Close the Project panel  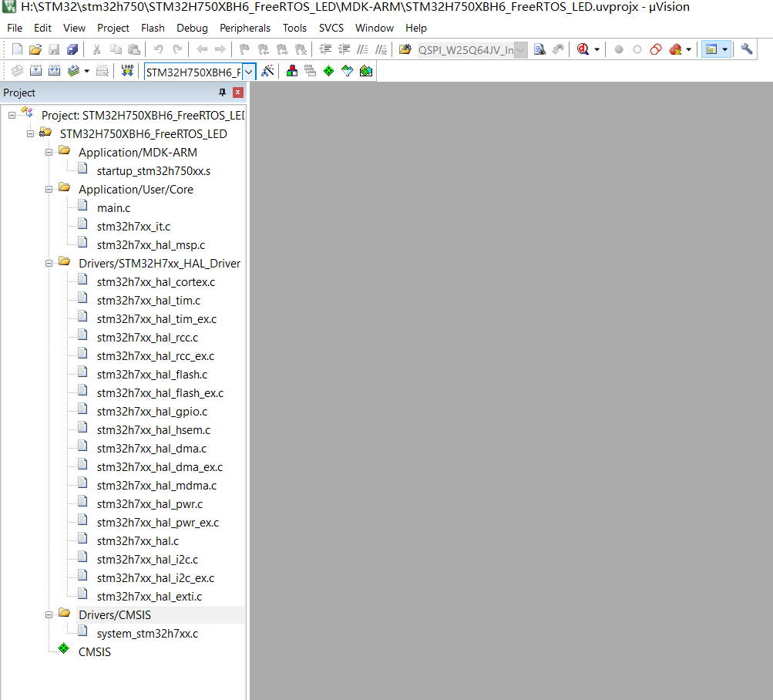click(238, 93)
